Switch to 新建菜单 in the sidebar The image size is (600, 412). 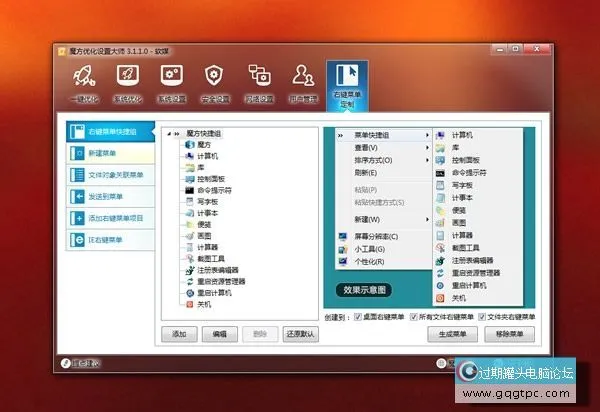[110, 153]
